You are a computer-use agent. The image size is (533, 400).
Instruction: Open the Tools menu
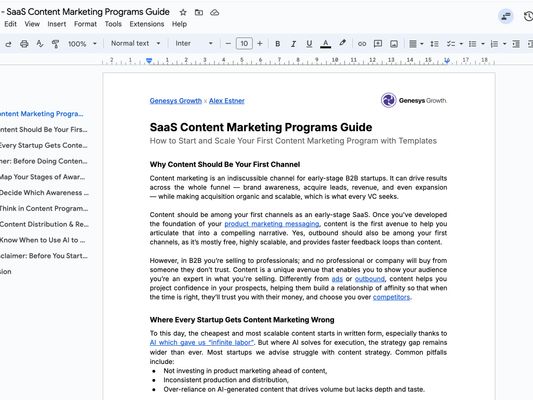(113, 24)
